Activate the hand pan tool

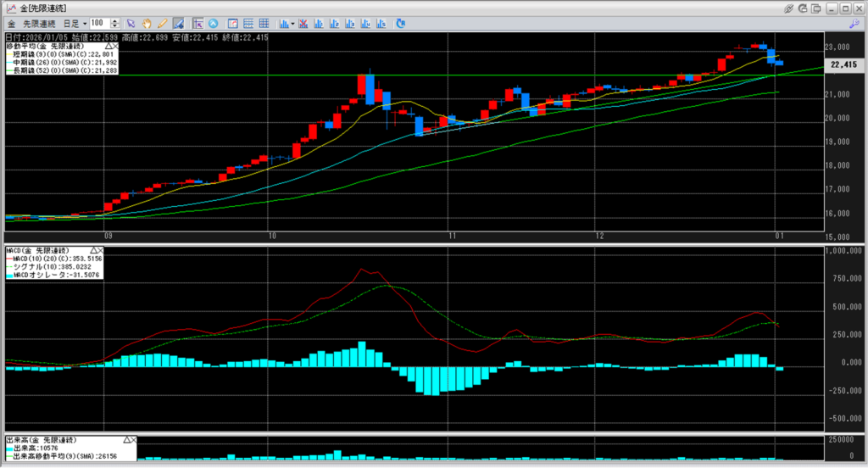click(x=146, y=23)
